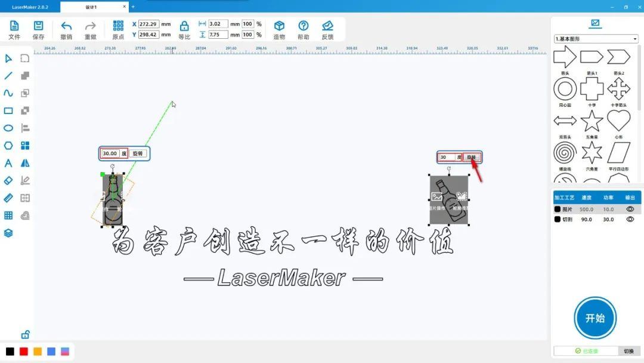Choose the ellipse drawing tool

click(8, 128)
